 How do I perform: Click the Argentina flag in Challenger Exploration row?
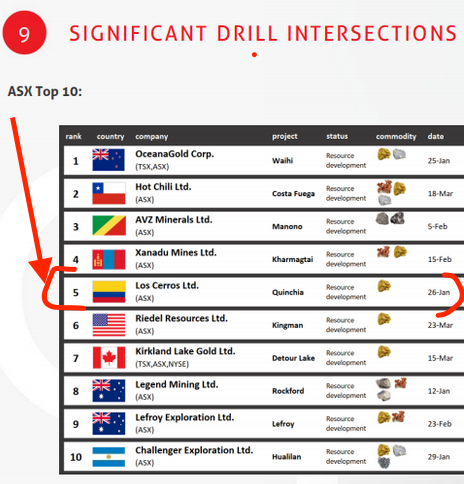coord(109,457)
